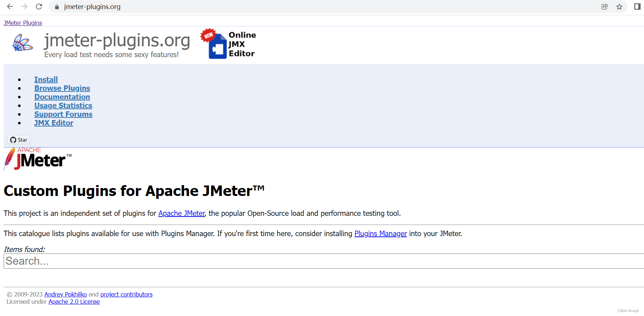Reload the page with the refresh icon
The width and height of the screenshot is (644, 316).
click(x=39, y=7)
